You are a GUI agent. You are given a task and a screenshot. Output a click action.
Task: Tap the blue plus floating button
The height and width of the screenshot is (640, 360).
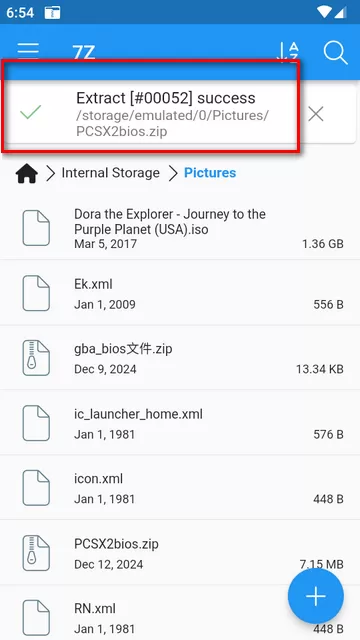tap(316, 596)
